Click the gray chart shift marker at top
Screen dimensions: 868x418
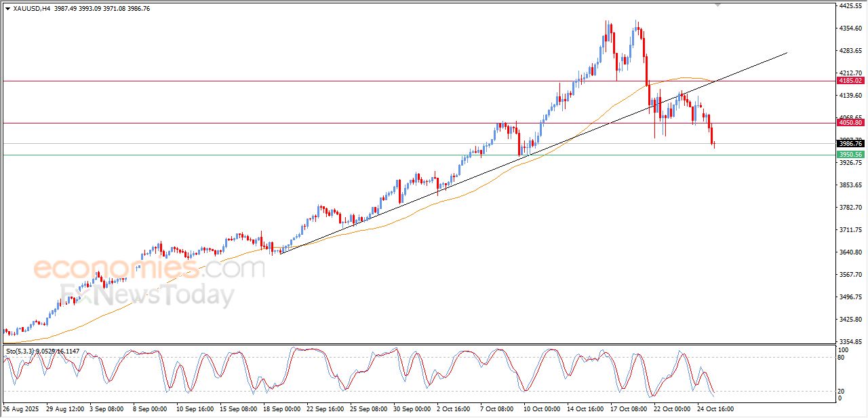pyautogui.click(x=718, y=5)
